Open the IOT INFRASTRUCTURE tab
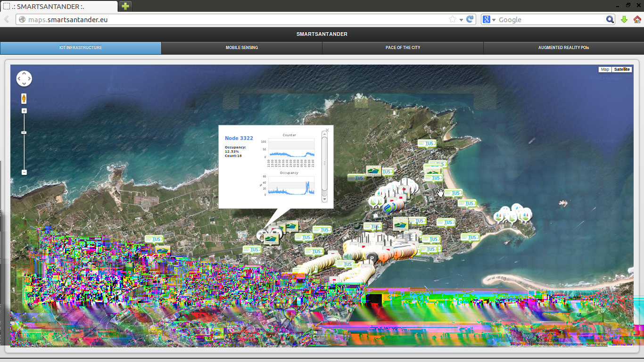 [81, 48]
